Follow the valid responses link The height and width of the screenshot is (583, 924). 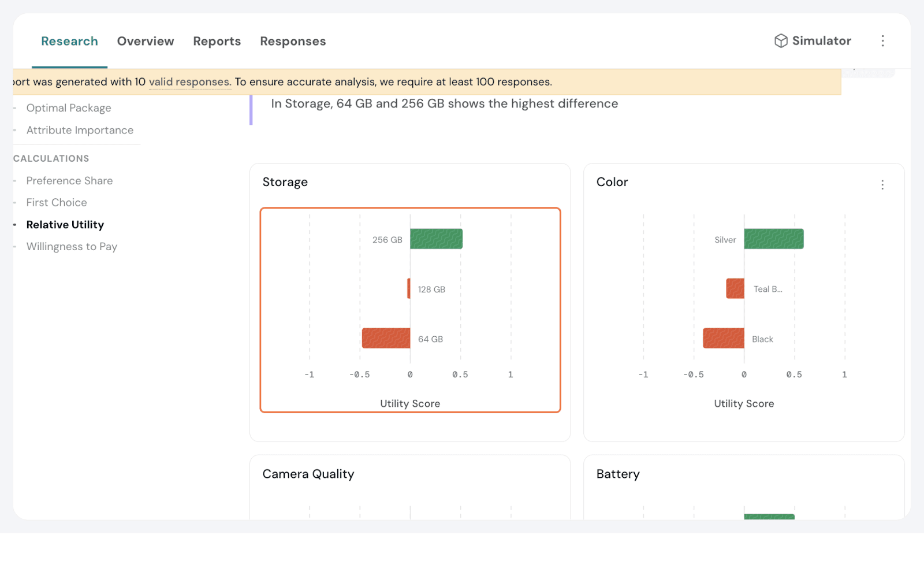click(190, 82)
